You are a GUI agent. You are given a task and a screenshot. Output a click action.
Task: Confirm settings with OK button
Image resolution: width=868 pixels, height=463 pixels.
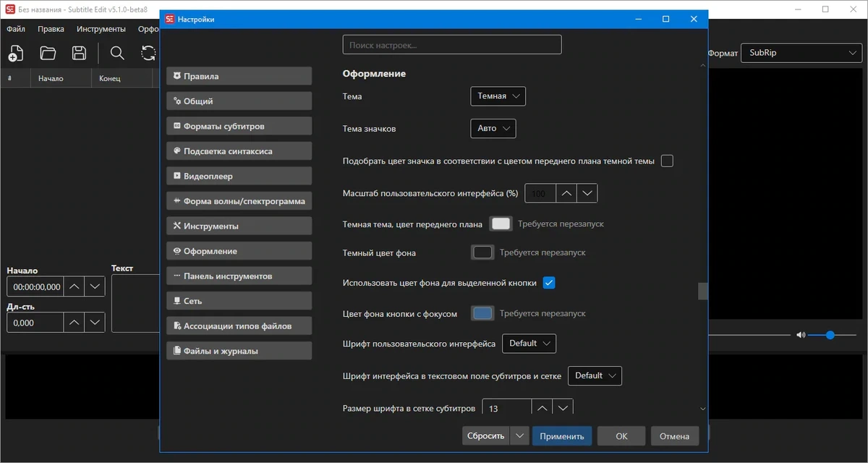tap(621, 436)
